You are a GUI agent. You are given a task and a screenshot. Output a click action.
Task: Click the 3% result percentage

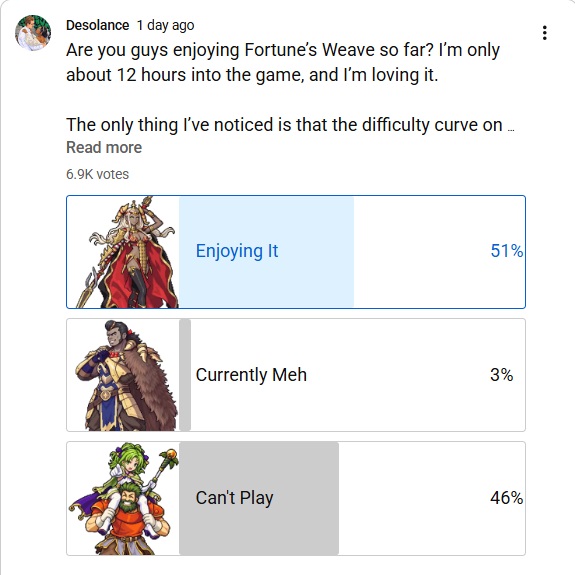point(501,374)
